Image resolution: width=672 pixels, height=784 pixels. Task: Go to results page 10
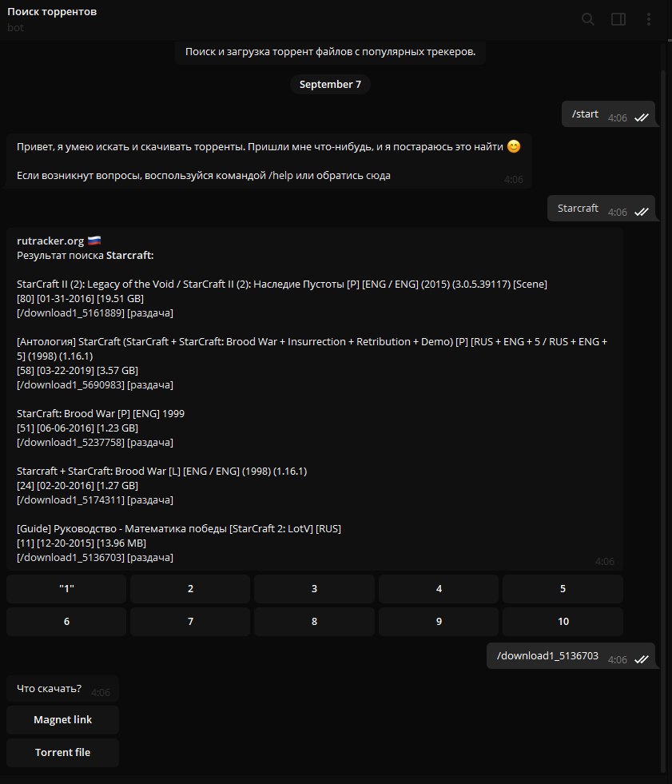tap(563, 622)
